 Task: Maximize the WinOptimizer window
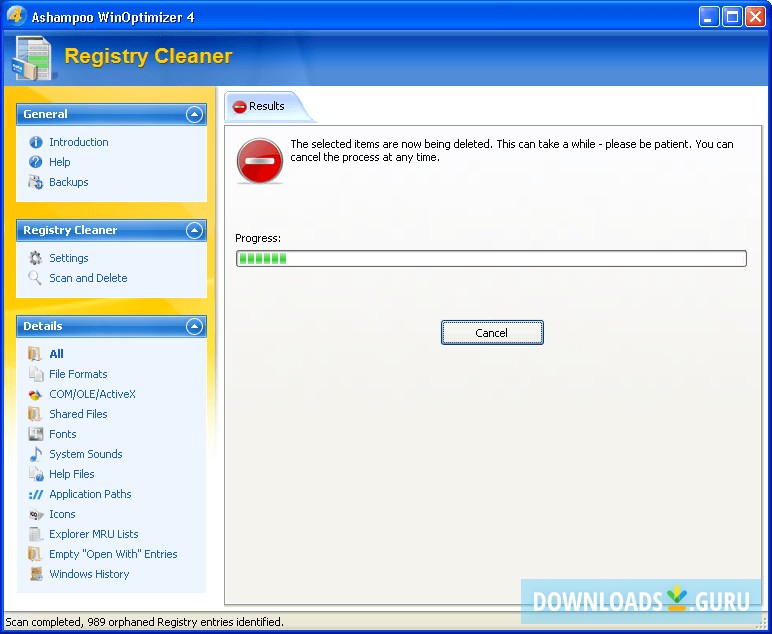click(732, 17)
